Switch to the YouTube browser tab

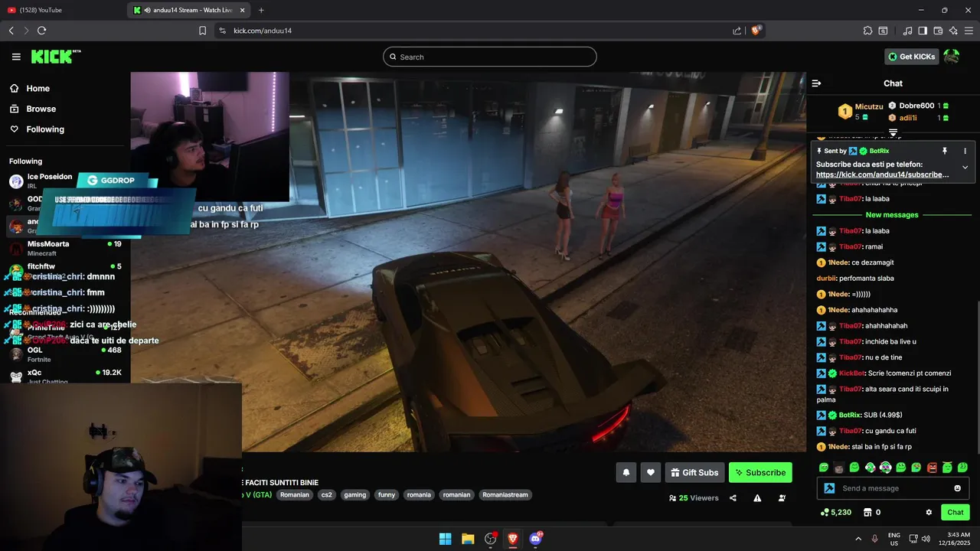pos(61,10)
